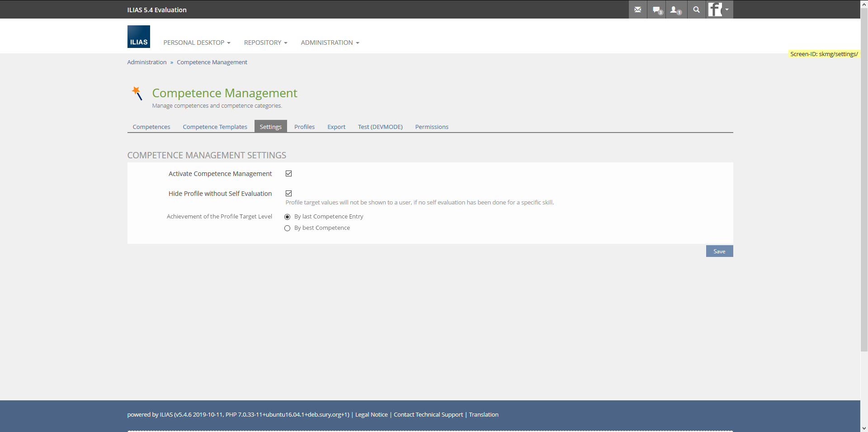Viewport: 868px width, 432px height.
Task: Open the Legal Notice footer link
Action: click(371, 415)
